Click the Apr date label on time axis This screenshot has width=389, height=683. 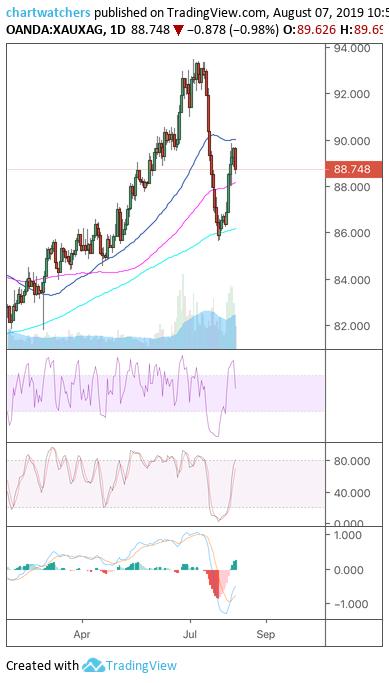[x=82, y=634]
